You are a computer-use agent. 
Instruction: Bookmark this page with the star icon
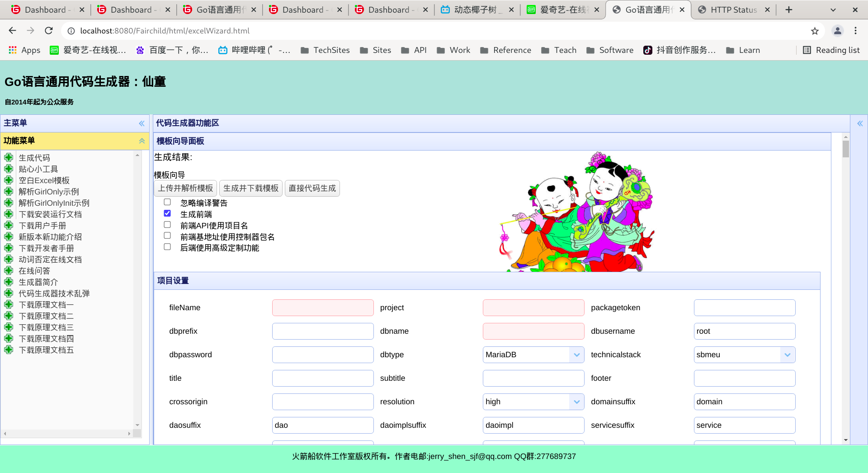(x=815, y=31)
